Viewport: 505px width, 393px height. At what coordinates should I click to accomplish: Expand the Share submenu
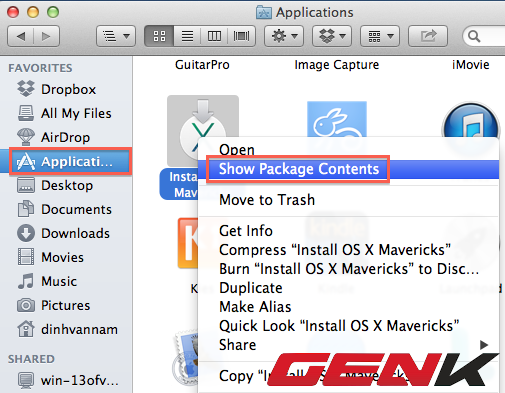348,345
